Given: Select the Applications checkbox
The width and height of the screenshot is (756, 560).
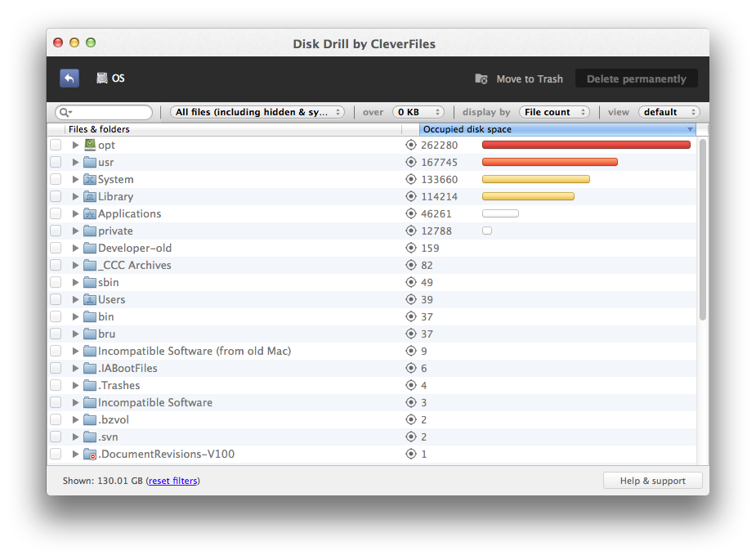Looking at the screenshot, I should click(56, 213).
